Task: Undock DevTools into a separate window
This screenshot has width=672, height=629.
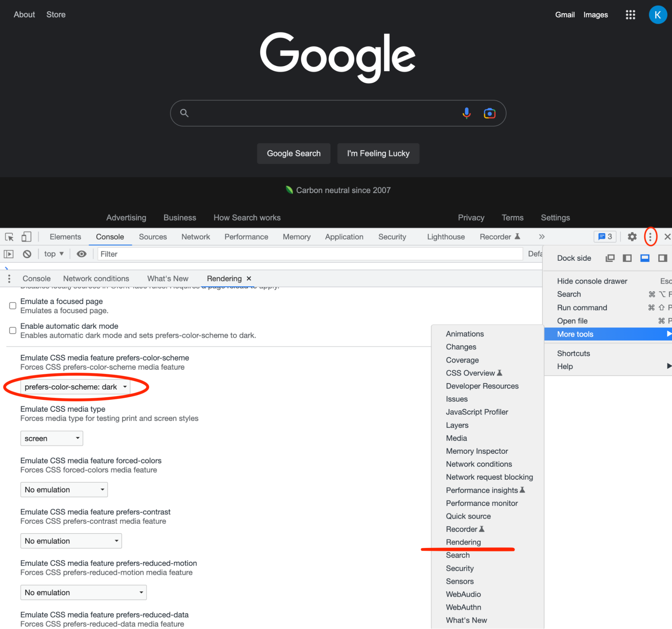Action: (610, 258)
